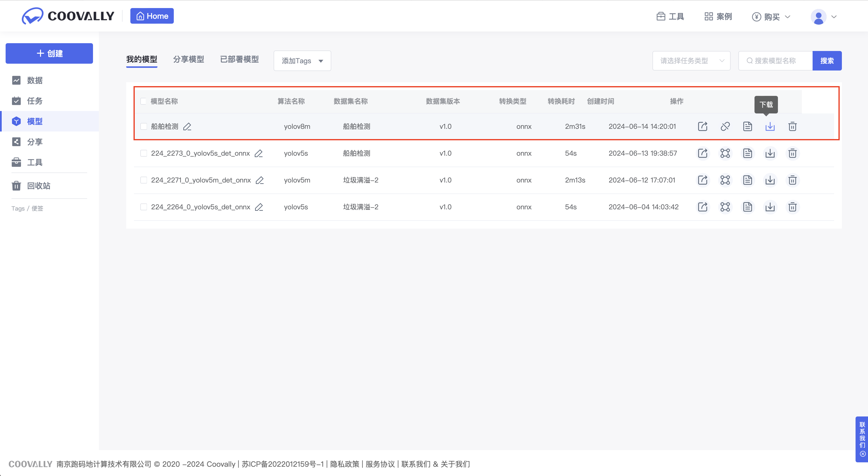Focus the 搜索模型名称 search field
Image resolution: width=868 pixels, height=476 pixels.
tap(776, 61)
